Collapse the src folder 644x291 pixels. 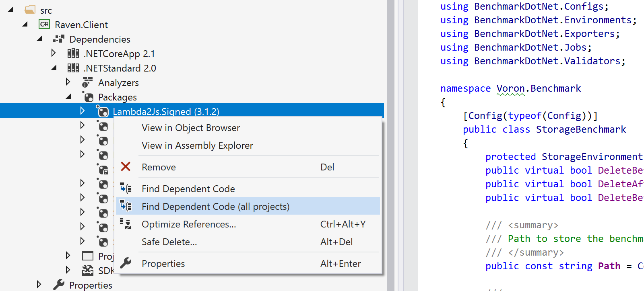coord(10,9)
